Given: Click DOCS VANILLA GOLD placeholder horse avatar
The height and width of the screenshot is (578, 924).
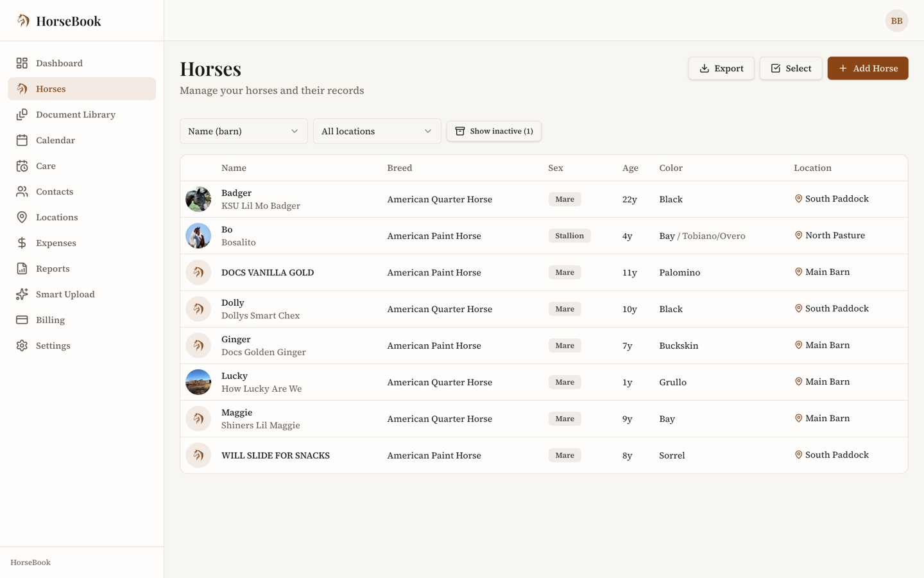Looking at the screenshot, I should tap(198, 272).
